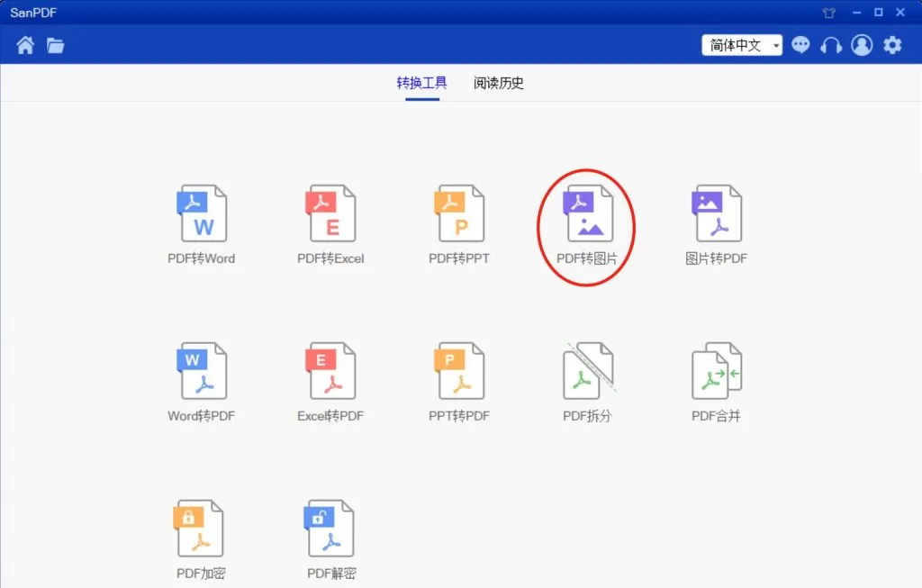The height and width of the screenshot is (588, 922).
Task: Open the PDF转Word conversion tool
Action: tap(202, 224)
